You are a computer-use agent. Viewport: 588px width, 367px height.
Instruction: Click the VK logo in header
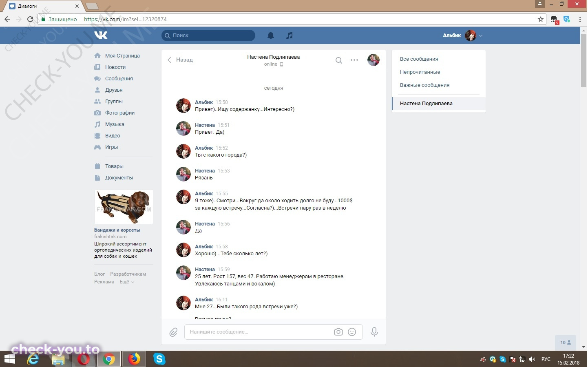point(101,35)
